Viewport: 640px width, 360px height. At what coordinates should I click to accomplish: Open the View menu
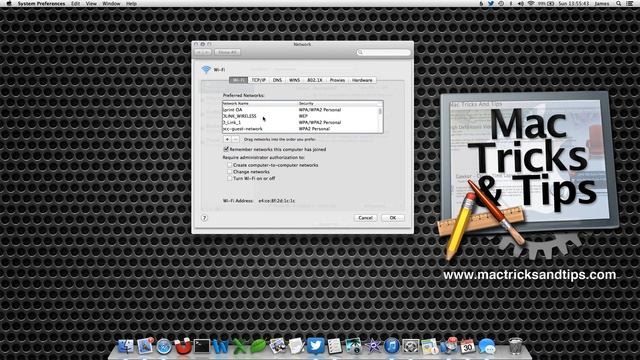(x=91, y=3)
